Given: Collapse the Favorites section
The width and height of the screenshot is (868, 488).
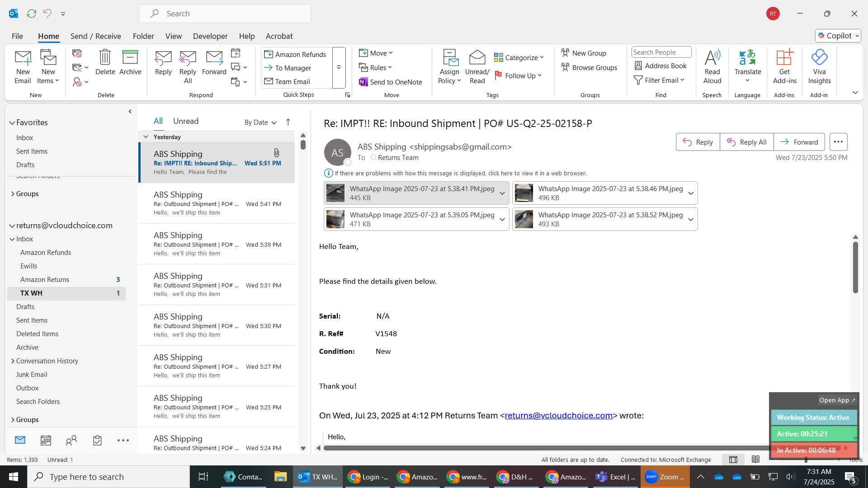Looking at the screenshot, I should click(x=12, y=122).
